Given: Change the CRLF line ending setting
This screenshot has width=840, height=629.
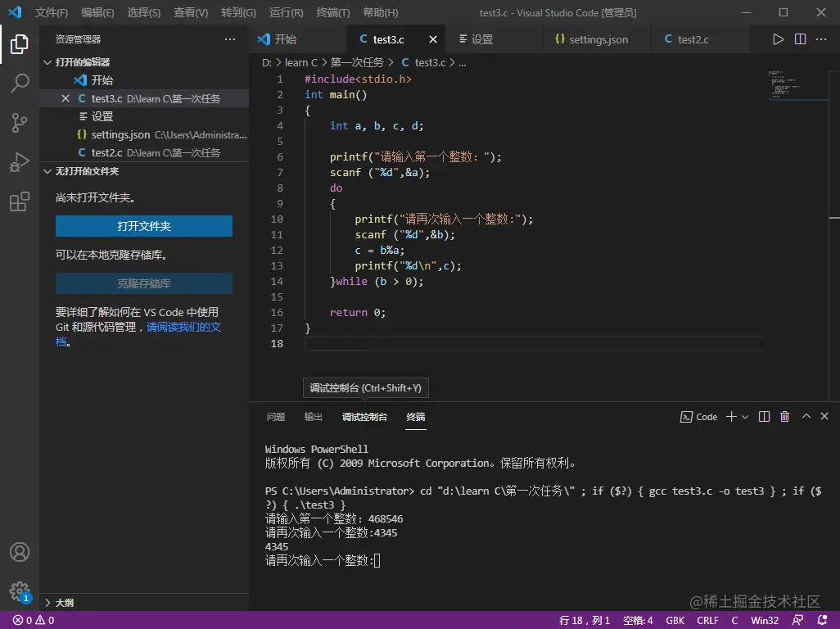Looking at the screenshot, I should pyautogui.click(x=707, y=621).
